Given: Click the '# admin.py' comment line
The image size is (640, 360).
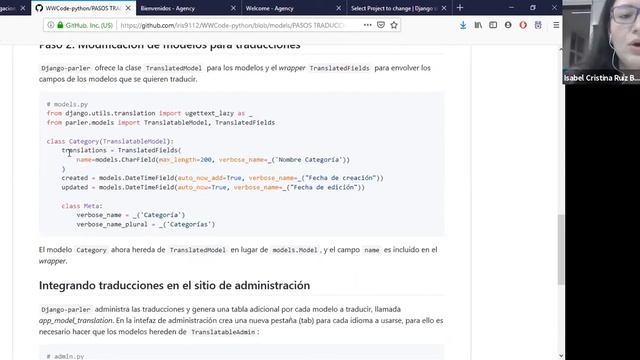Looking at the screenshot, I should click(65, 356).
